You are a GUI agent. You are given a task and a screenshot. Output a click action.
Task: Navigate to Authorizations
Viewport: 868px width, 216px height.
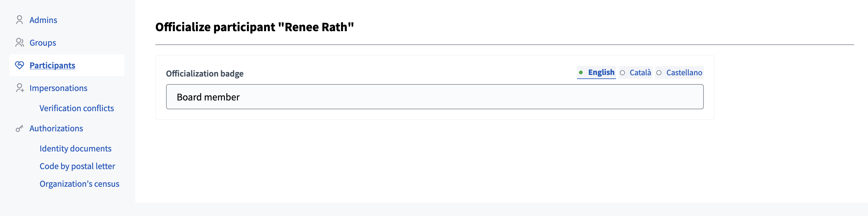pos(56,128)
